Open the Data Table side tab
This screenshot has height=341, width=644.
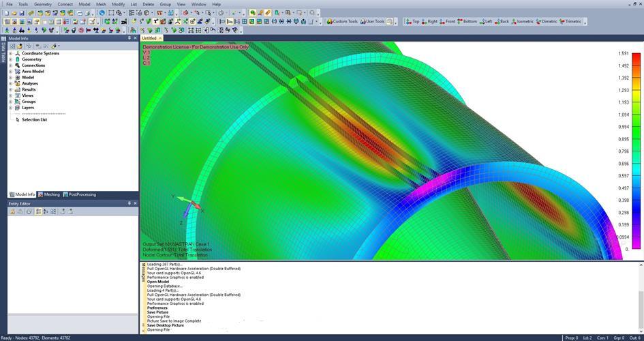3,50
